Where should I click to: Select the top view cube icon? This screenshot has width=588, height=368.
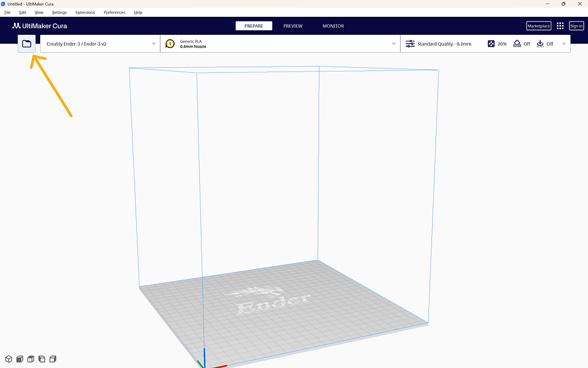pos(31,358)
